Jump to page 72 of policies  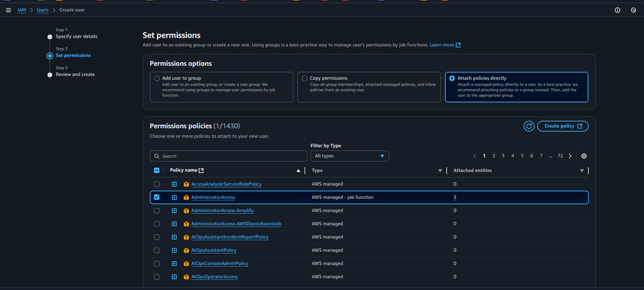[560, 156]
